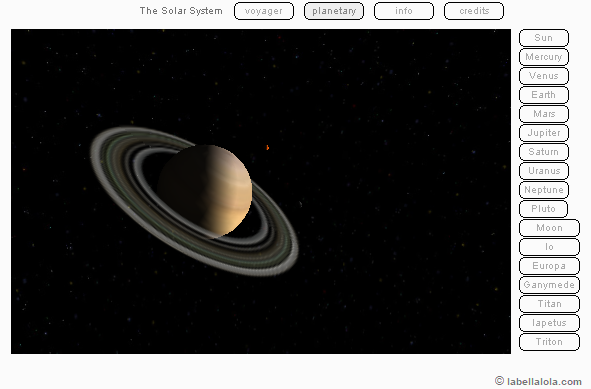Jump to the Moon

point(549,228)
